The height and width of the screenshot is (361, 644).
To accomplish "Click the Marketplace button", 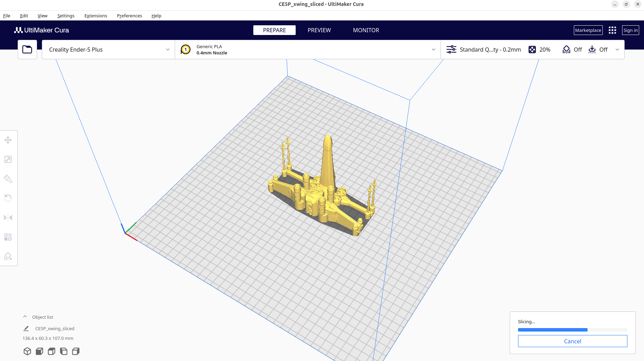I will (x=588, y=30).
